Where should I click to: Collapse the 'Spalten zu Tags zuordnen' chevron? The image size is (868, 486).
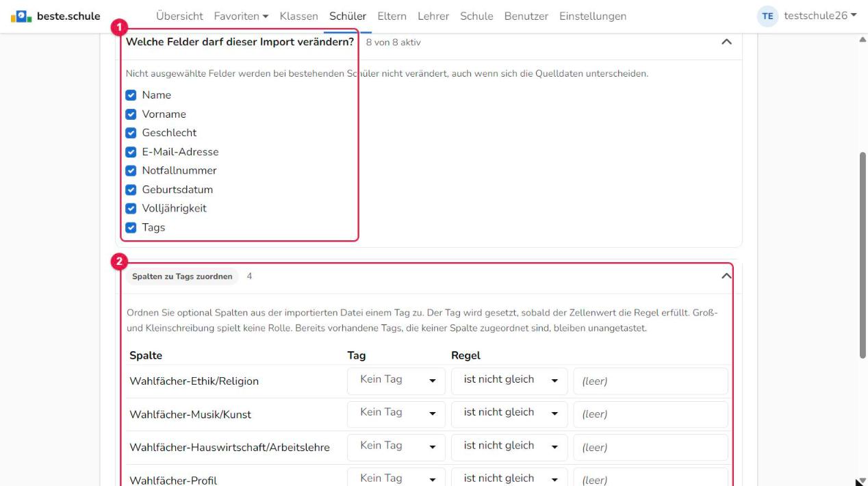[x=727, y=276]
